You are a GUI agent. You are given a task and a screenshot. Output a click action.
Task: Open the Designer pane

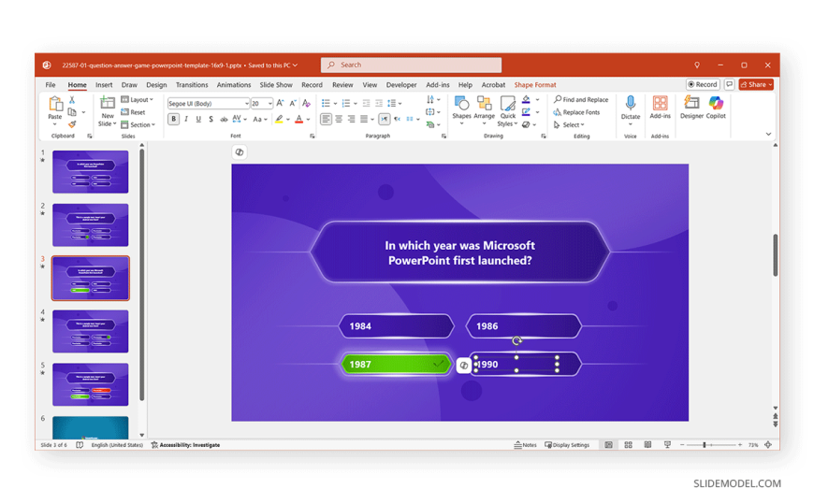coord(691,108)
